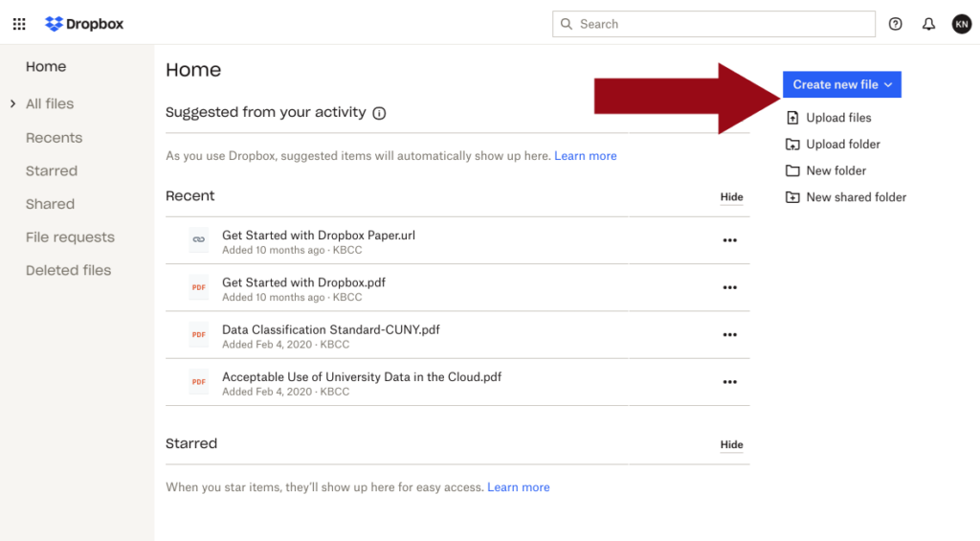Viewport: 980px width, 541px height.
Task: Click PDF icon of Data Classification Standard-CUNY.pdf
Action: tap(199, 334)
